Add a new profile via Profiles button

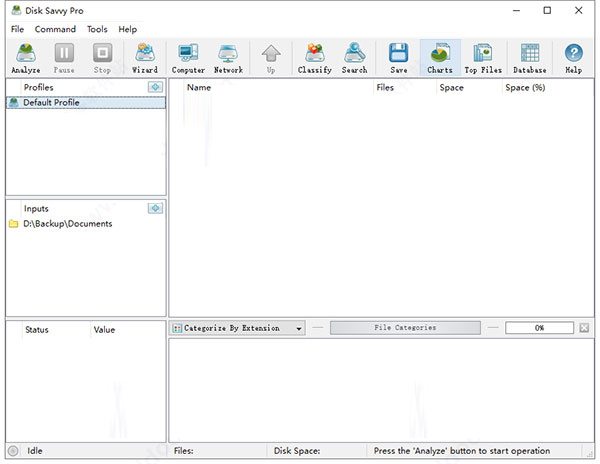155,87
